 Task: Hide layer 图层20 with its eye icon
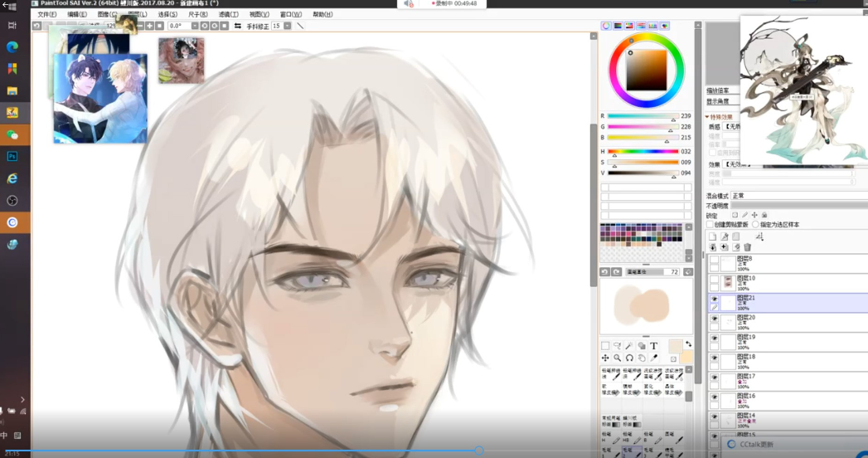click(714, 319)
